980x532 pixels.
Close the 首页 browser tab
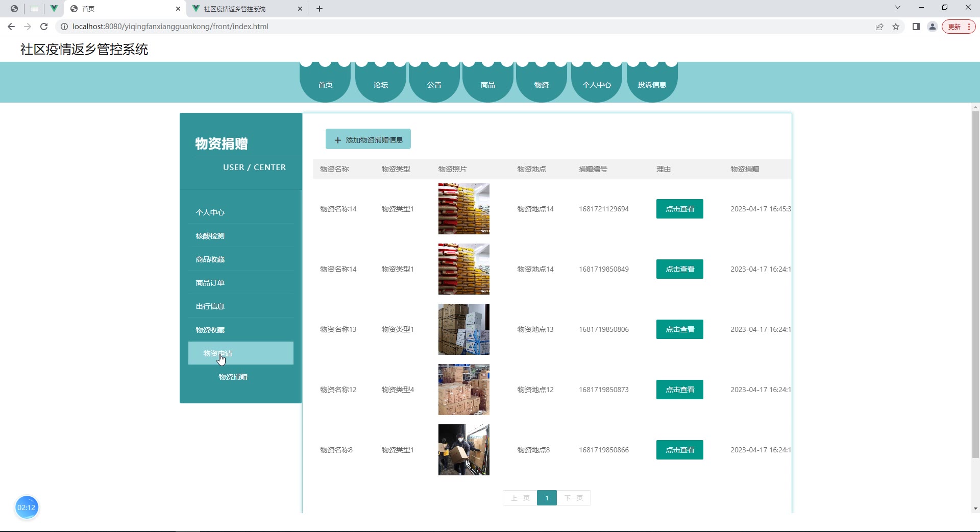(178, 9)
